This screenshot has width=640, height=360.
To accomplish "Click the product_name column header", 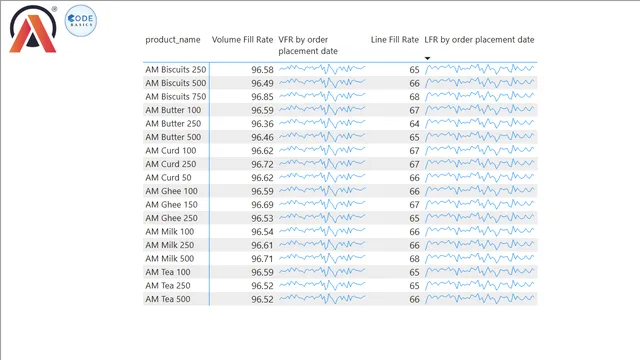I will click(x=173, y=40).
